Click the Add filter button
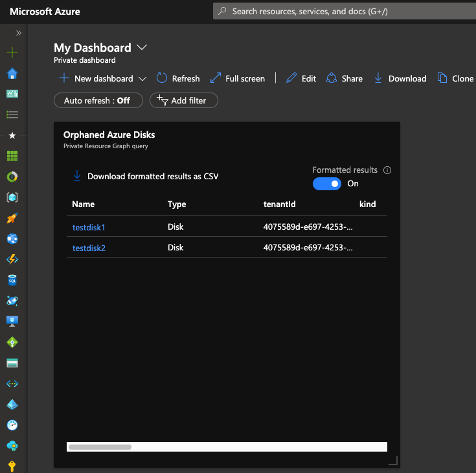This screenshot has width=476, height=473. click(x=184, y=100)
